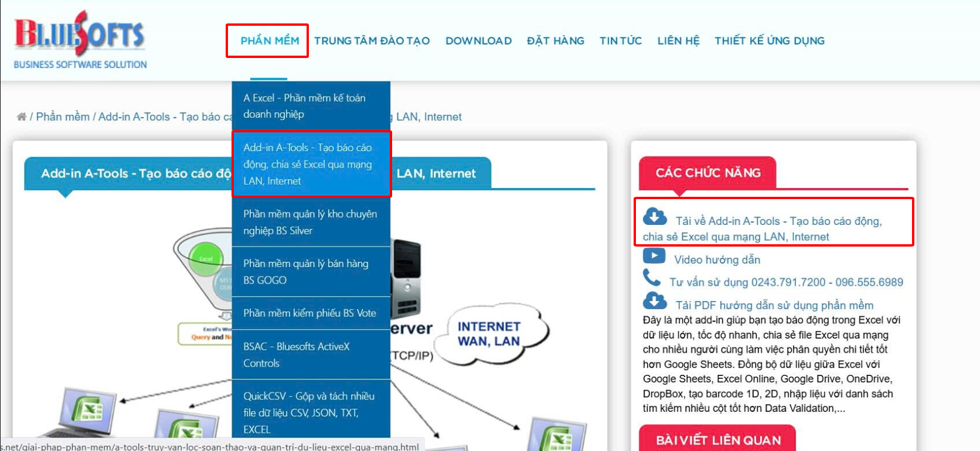
Task: Open the TIN TỨC page
Action: (620, 40)
